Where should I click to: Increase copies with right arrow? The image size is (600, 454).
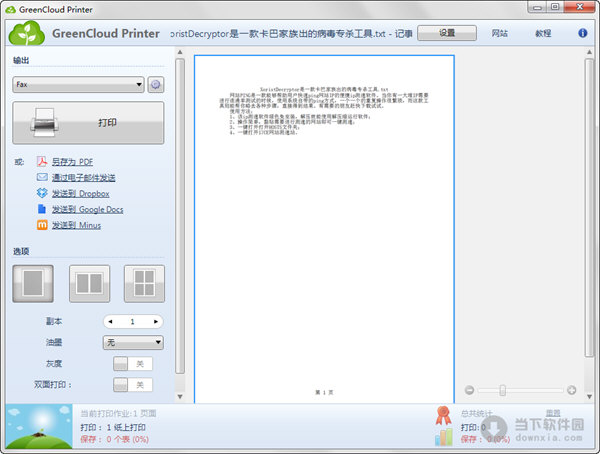156,322
